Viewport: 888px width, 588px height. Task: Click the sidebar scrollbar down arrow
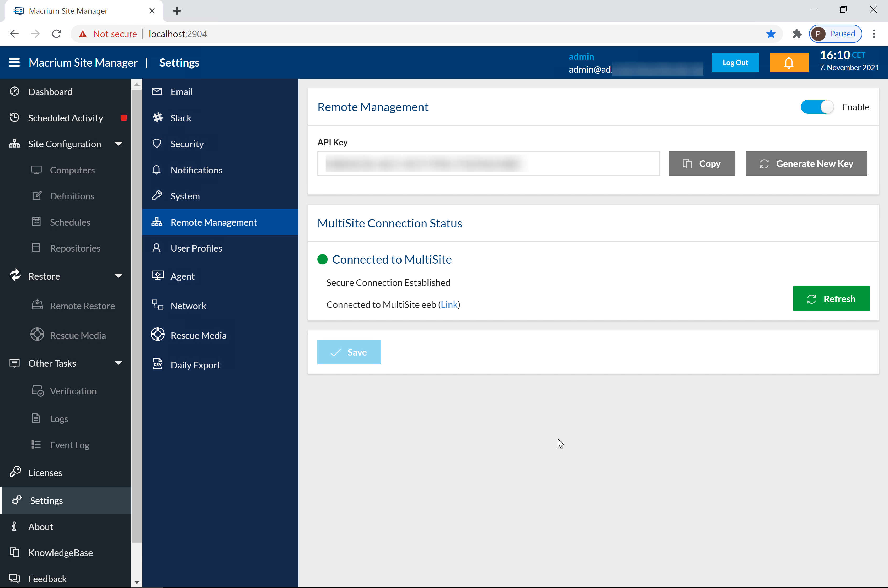137,582
